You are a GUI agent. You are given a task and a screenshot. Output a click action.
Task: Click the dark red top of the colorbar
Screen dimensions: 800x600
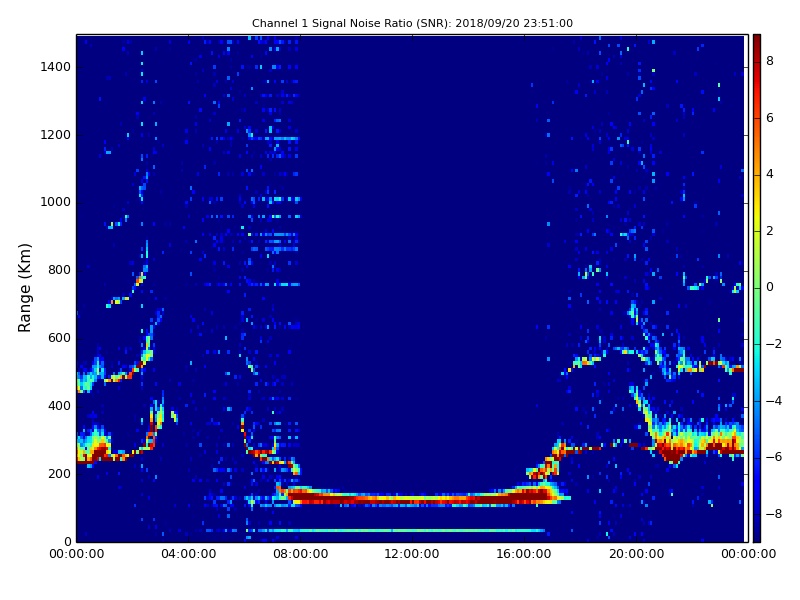757,43
